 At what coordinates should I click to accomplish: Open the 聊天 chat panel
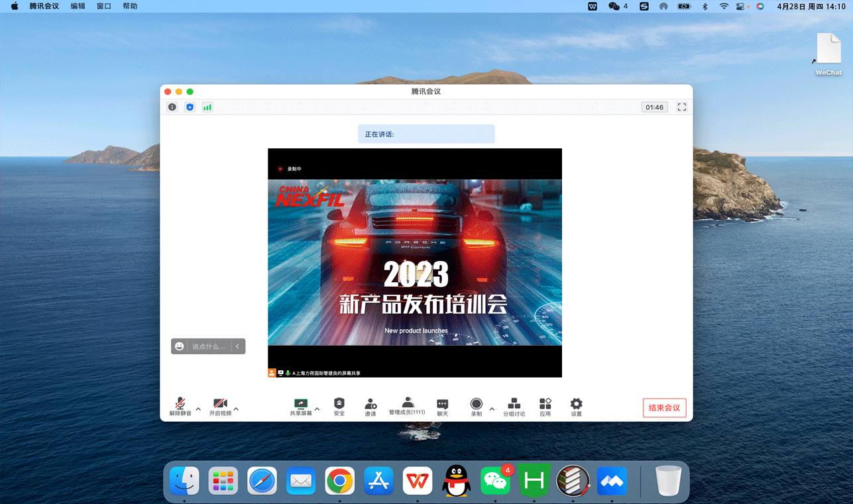(x=442, y=407)
